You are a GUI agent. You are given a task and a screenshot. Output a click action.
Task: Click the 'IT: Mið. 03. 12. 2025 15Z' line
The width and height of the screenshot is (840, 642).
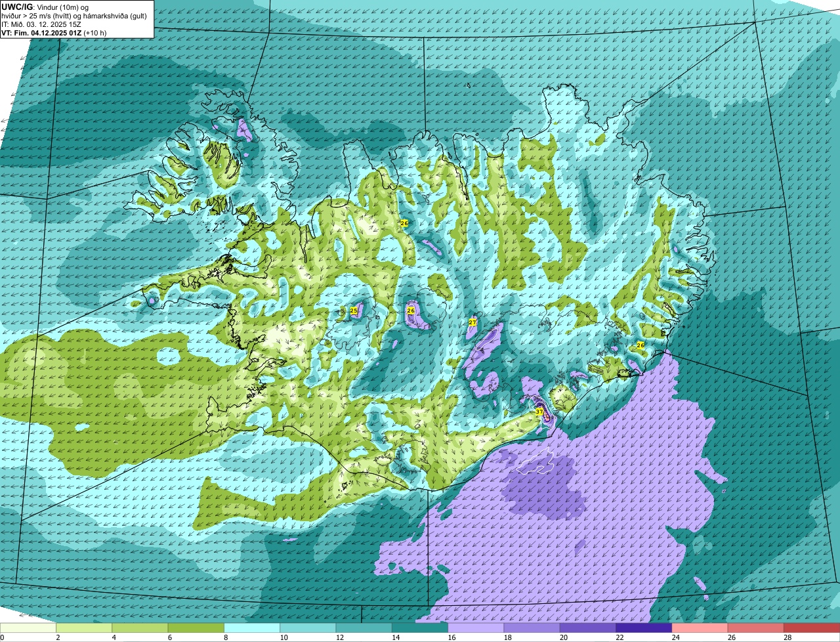[41, 24]
